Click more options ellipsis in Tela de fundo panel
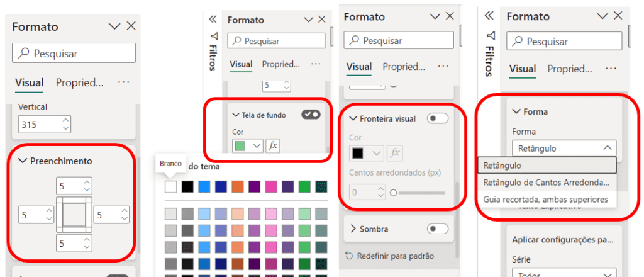Screen dimensions: 644x277 pos(316,64)
